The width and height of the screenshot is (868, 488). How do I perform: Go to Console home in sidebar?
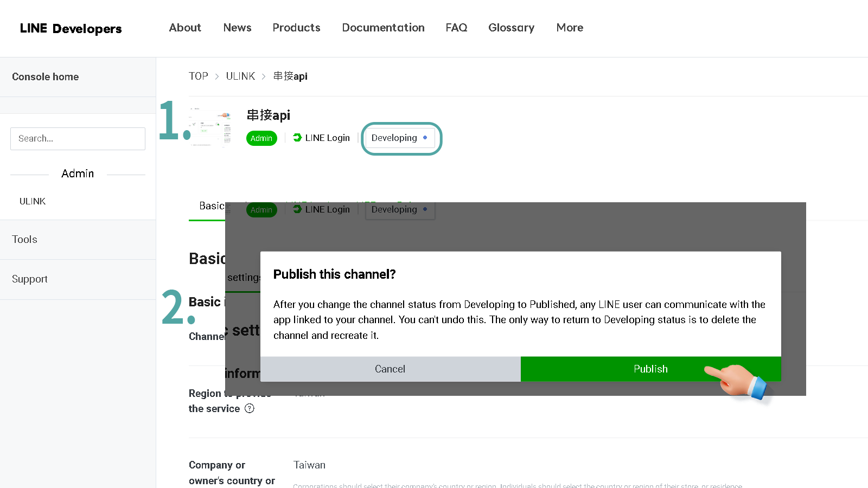(46, 77)
